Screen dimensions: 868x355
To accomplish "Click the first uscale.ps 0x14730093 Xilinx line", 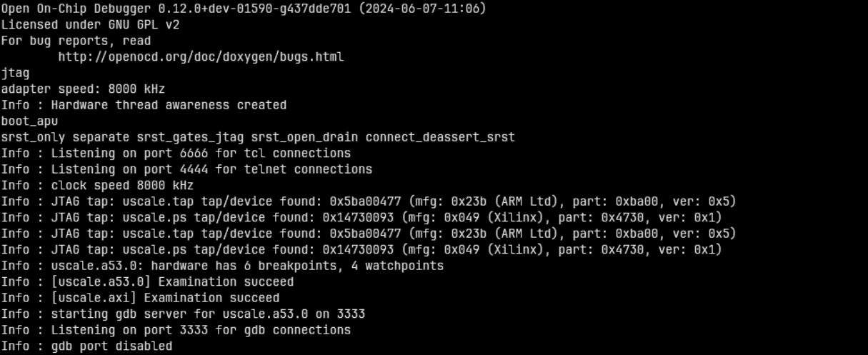I will coord(361,218).
